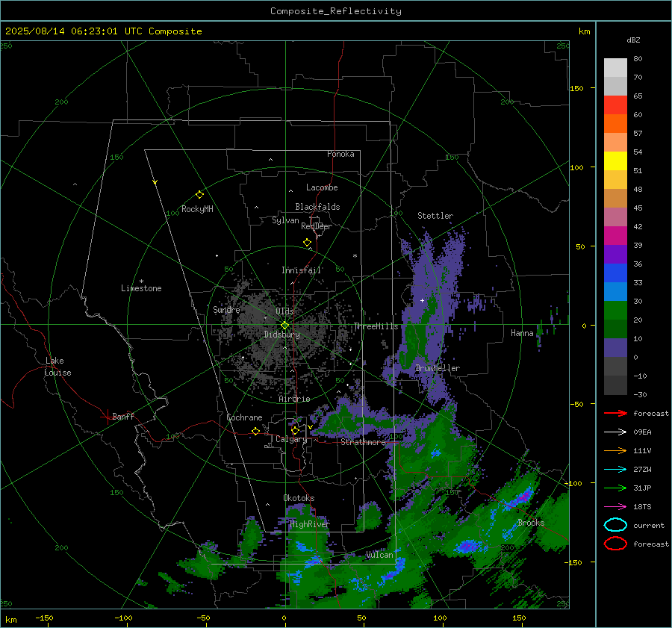Click the Brooks town label

(x=532, y=523)
